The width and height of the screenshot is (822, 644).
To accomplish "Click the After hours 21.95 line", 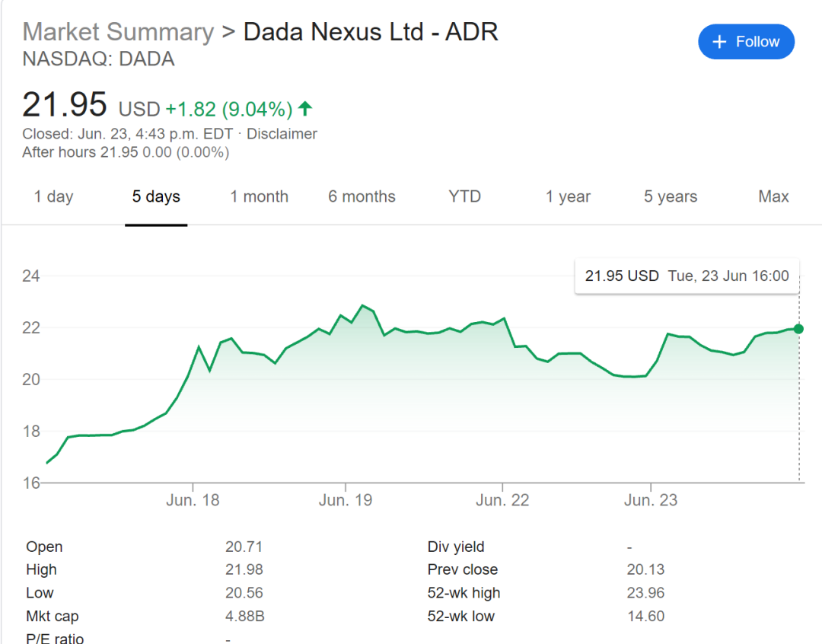I will pyautogui.click(x=126, y=152).
